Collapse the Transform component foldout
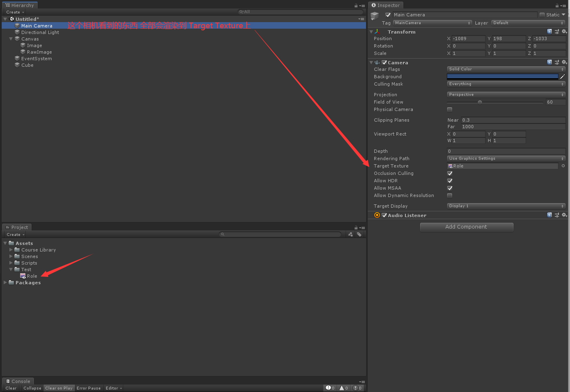The width and height of the screenshot is (570, 392). (x=371, y=32)
